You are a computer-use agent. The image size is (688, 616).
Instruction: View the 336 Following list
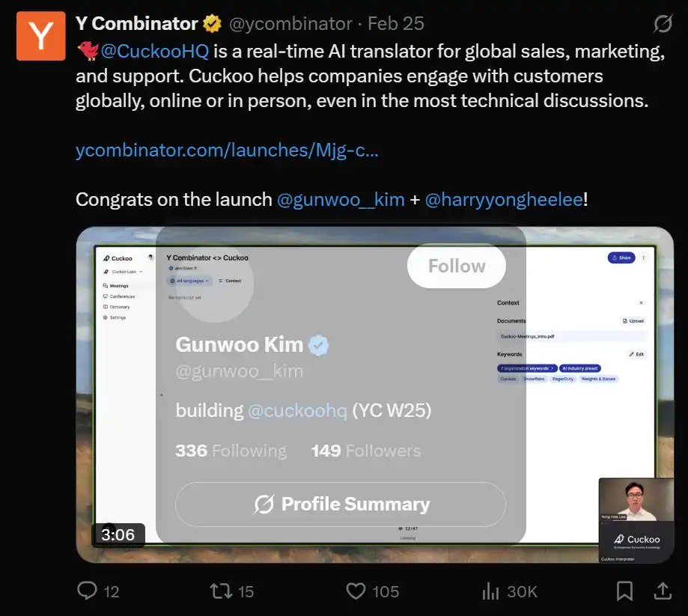tap(231, 451)
